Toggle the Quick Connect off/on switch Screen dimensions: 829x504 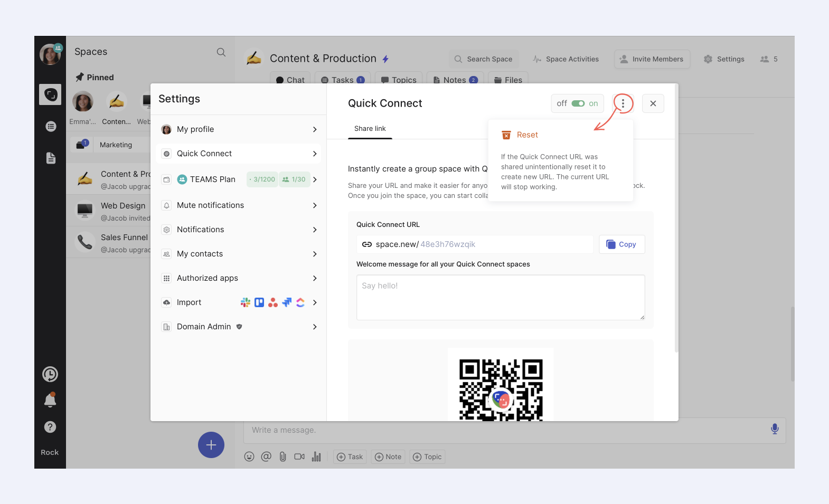click(x=578, y=103)
